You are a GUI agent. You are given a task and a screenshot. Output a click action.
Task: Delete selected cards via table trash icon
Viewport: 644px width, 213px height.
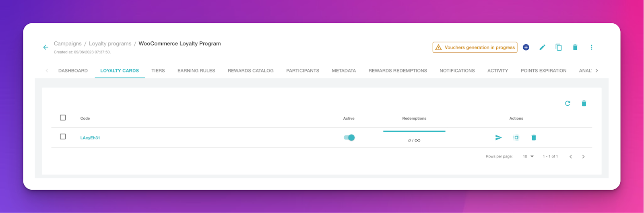coord(584,103)
